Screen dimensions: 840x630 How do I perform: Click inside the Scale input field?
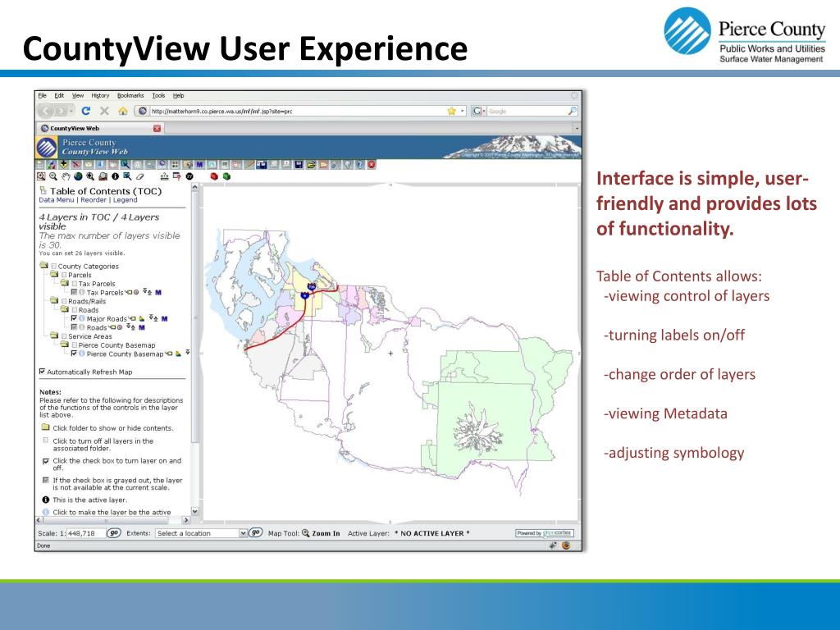point(85,533)
